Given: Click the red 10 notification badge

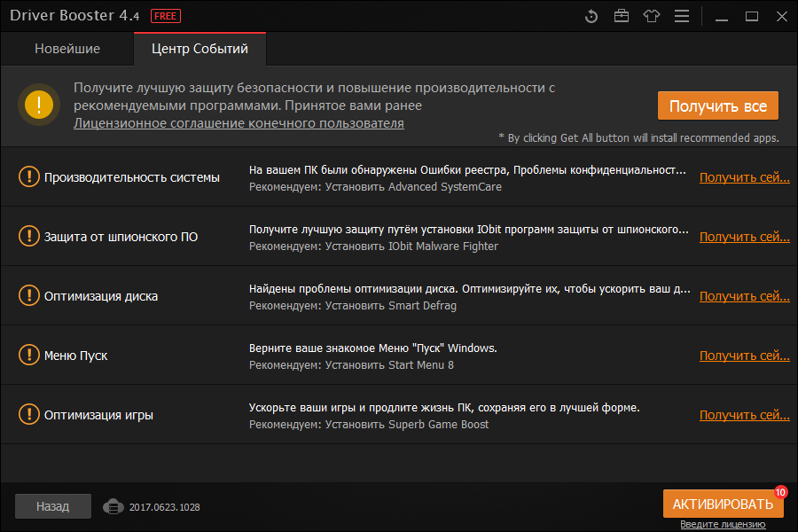Looking at the screenshot, I should click(780, 492).
